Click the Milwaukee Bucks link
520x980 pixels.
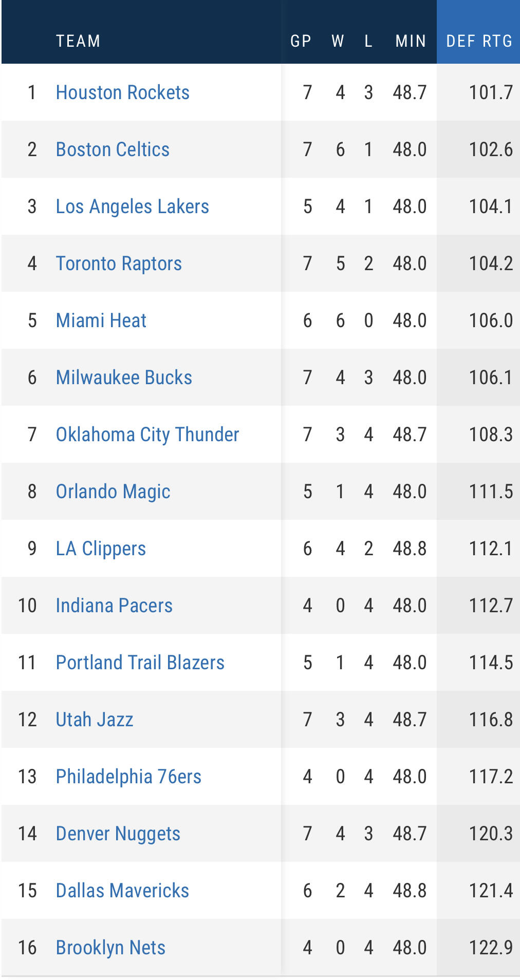[x=124, y=378]
